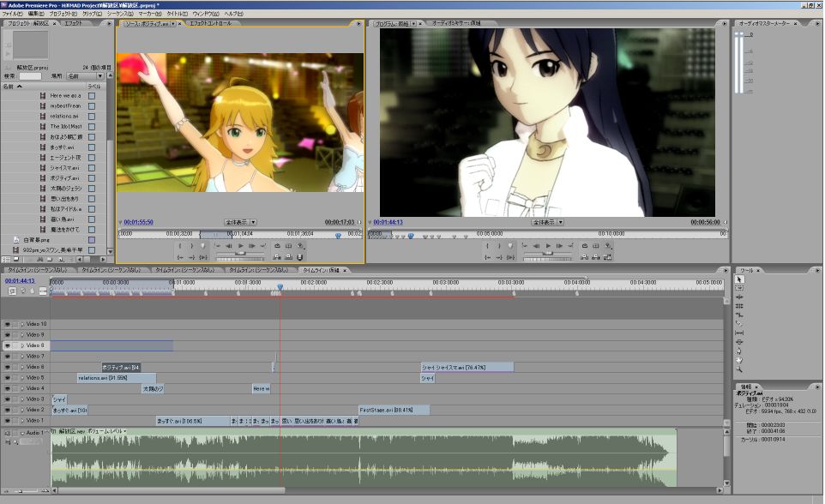
Task: Open the File menu
Action: tap(13, 14)
